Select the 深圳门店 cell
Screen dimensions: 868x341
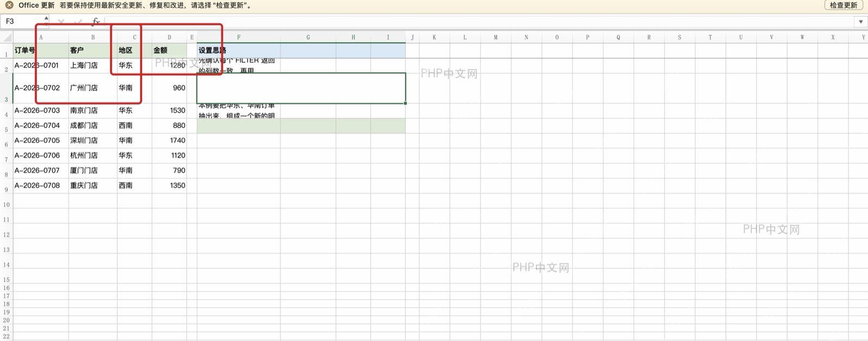pyautogui.click(x=93, y=140)
